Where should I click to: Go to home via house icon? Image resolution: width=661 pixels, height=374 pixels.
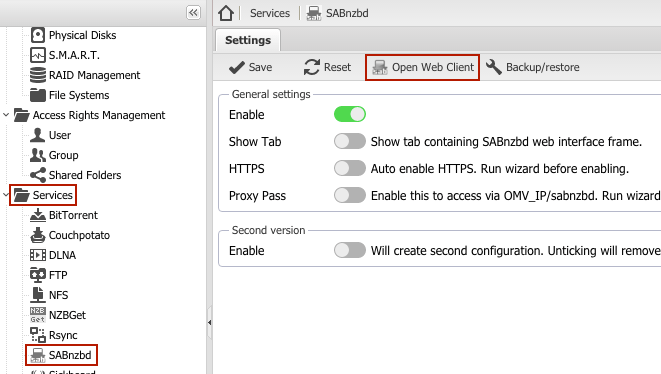pyautogui.click(x=226, y=13)
